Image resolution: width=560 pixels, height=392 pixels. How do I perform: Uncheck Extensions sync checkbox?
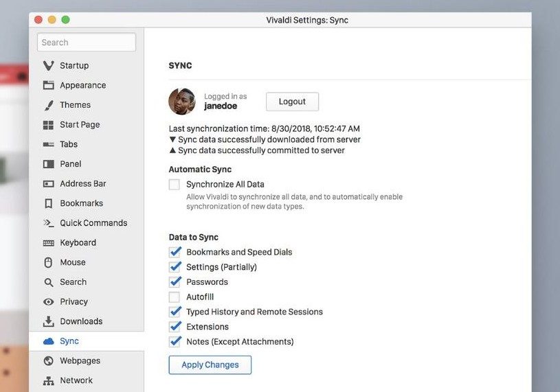point(175,327)
